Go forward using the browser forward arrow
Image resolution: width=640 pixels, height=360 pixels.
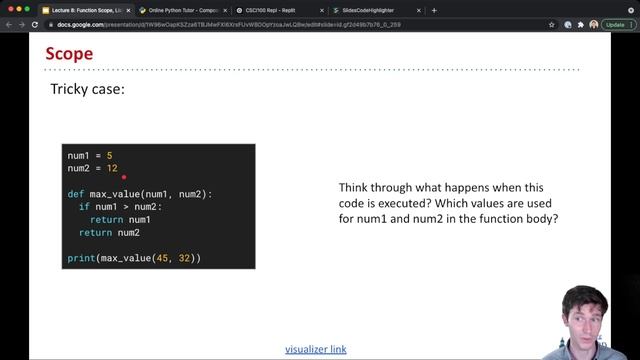pyautogui.click(x=22, y=25)
